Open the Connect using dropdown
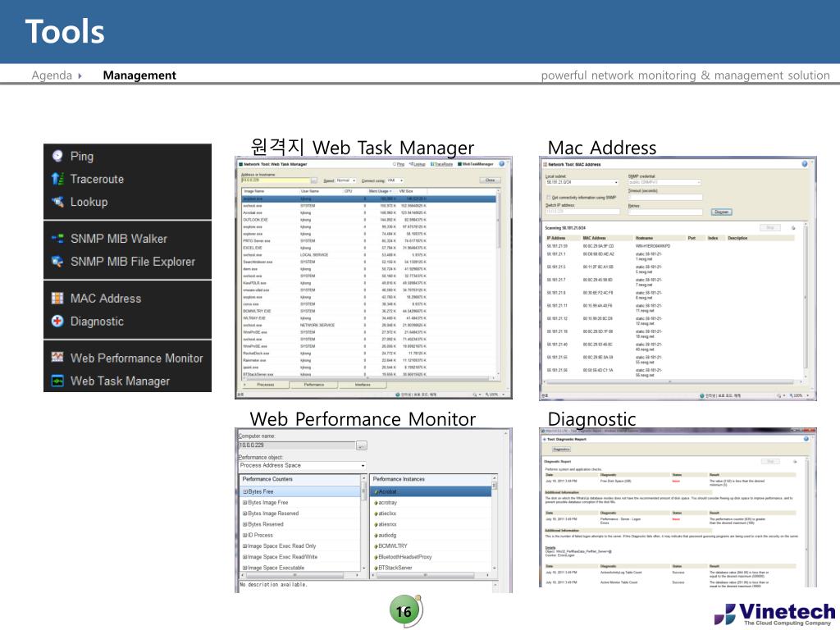Image resolution: width=840 pixels, height=630 pixels. [x=395, y=180]
